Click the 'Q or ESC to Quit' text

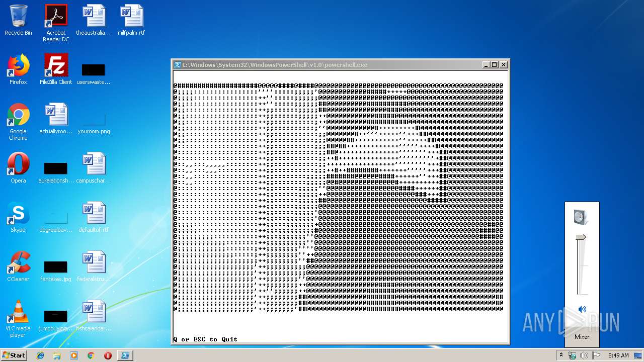(x=205, y=339)
